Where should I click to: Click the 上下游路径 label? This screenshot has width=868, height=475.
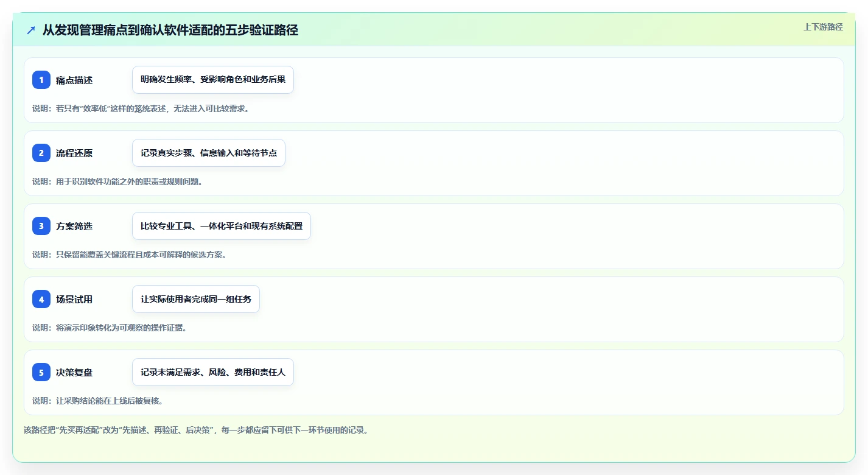tap(823, 27)
